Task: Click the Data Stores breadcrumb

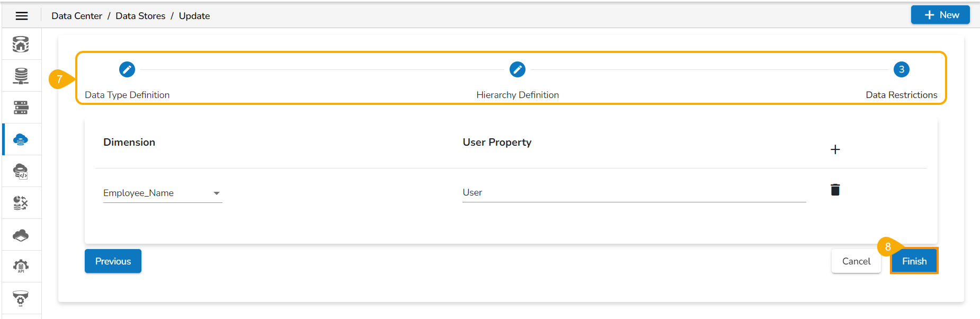Action: (x=140, y=16)
